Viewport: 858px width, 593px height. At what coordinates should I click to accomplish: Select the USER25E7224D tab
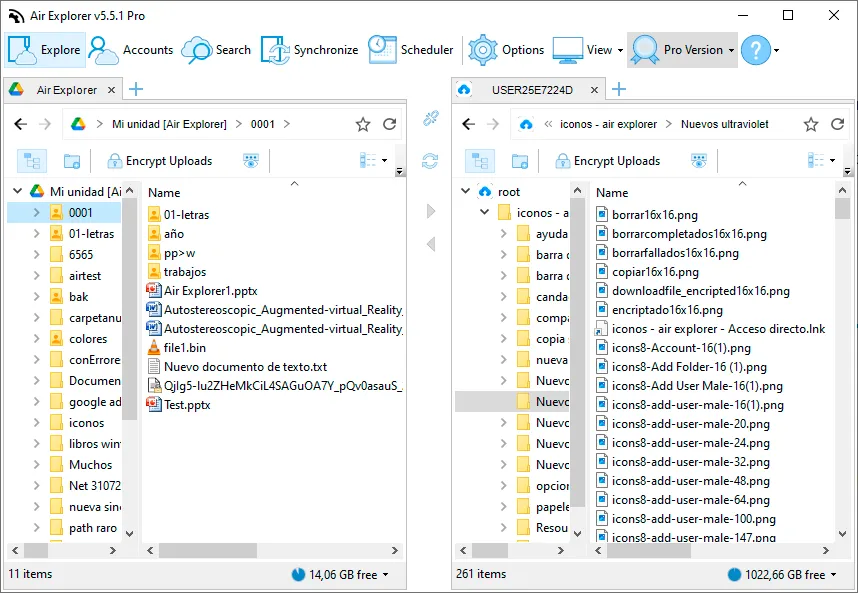[531, 90]
